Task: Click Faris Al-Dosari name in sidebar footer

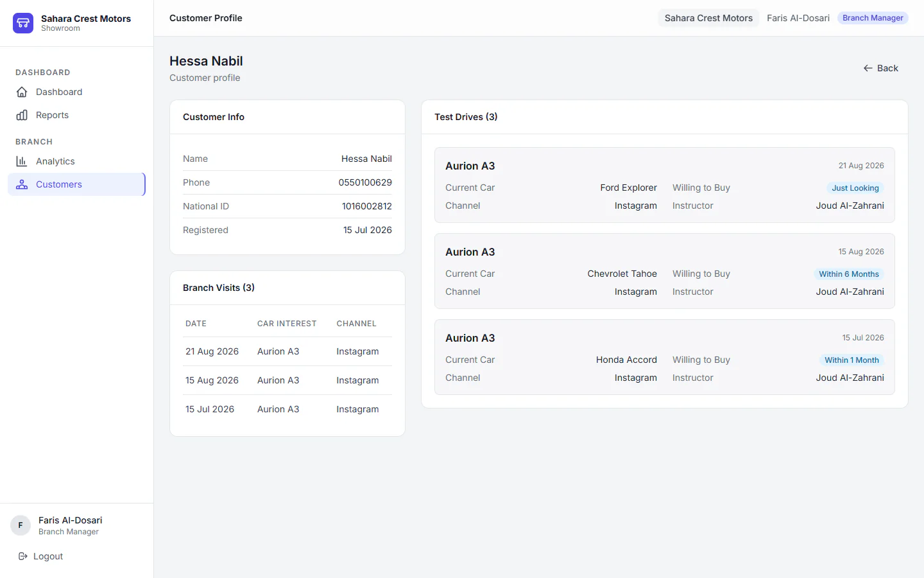Action: click(x=70, y=520)
